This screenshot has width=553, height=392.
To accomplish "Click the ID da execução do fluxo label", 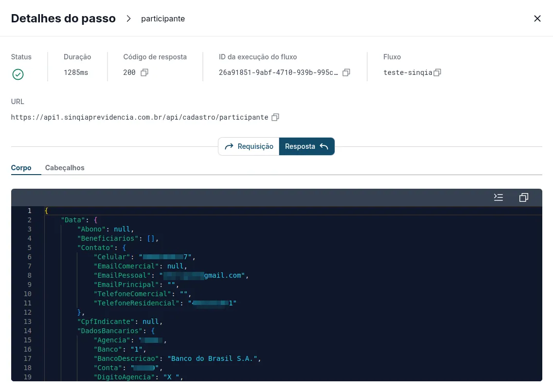I will [258, 57].
